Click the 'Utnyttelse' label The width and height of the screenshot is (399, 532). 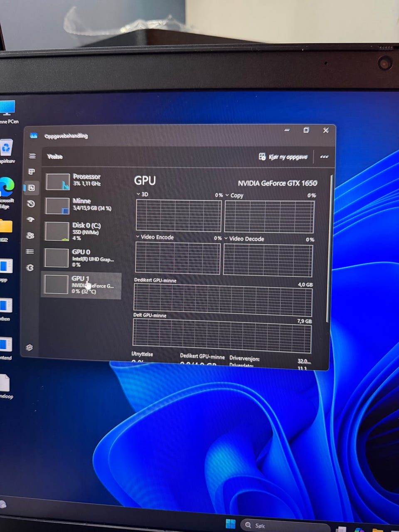[x=142, y=354]
